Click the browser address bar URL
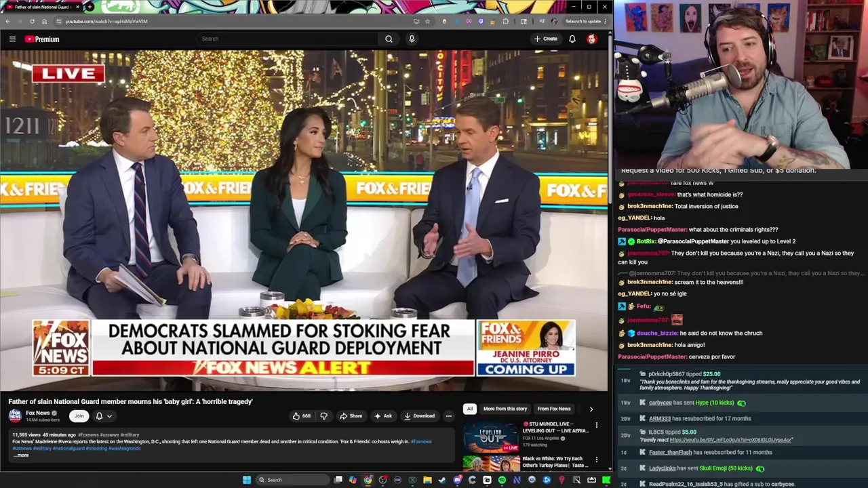 [106, 21]
